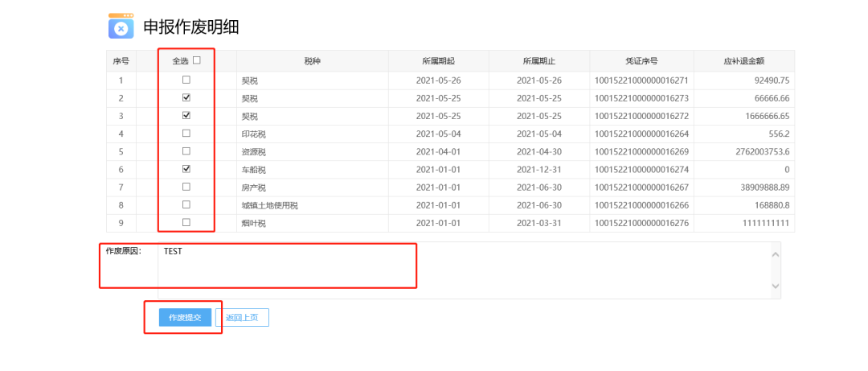Screen dimensions: 868x371
Task: Click the 序号 column header
Action: coord(121,61)
